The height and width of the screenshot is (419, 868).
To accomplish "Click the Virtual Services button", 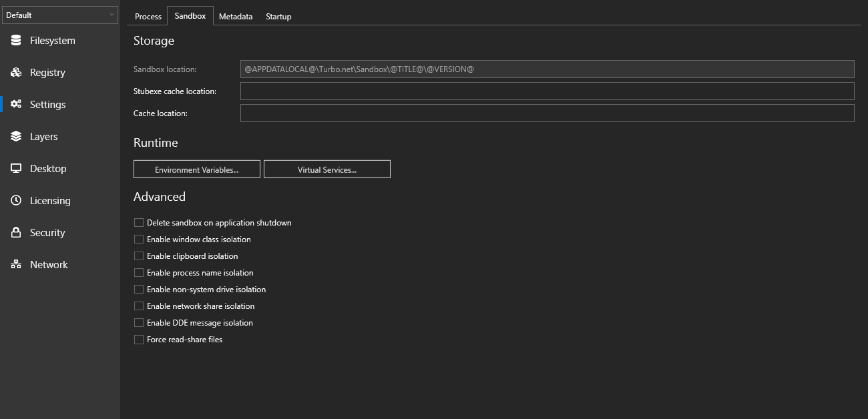I will (x=327, y=169).
